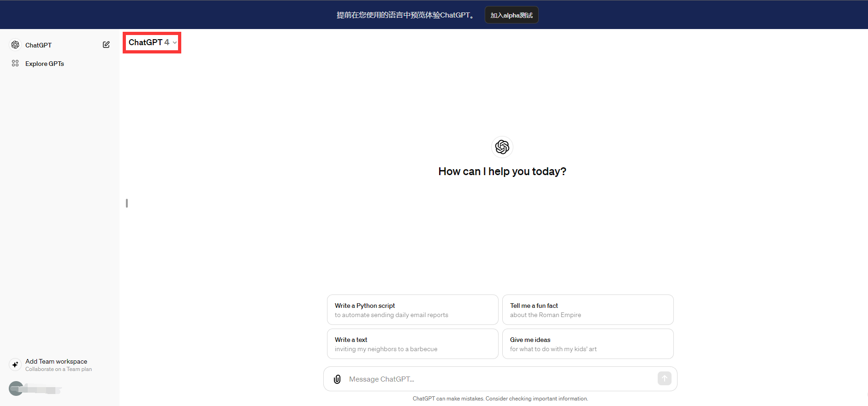This screenshot has height=406, width=868.
Task: Click the banner text about previewing ChatGPT
Action: pos(405,15)
